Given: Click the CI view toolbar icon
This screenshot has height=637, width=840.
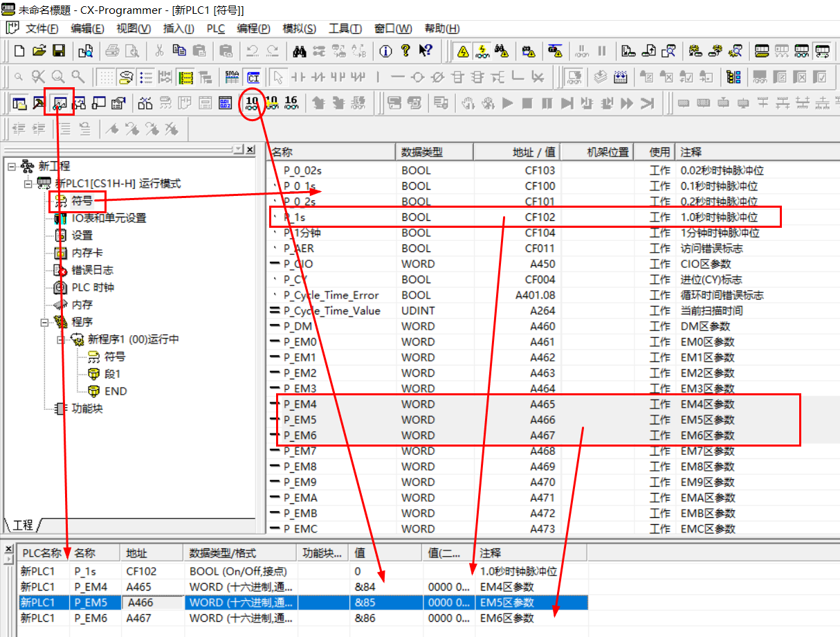Looking at the screenshot, I should (253, 77).
